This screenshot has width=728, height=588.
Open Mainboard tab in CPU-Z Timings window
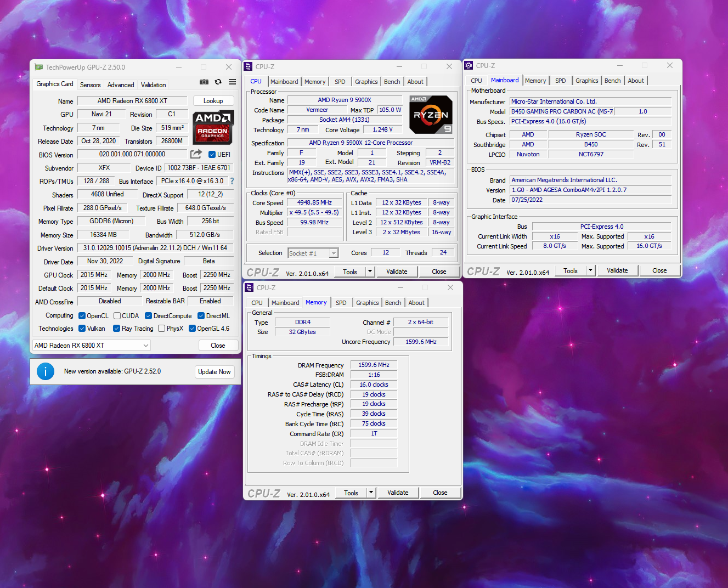(x=285, y=303)
